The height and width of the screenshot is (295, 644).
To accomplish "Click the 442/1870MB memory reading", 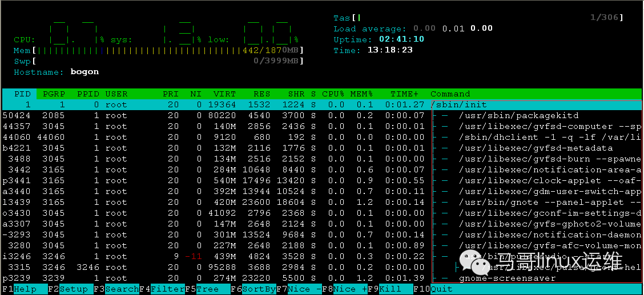I will (x=272, y=50).
